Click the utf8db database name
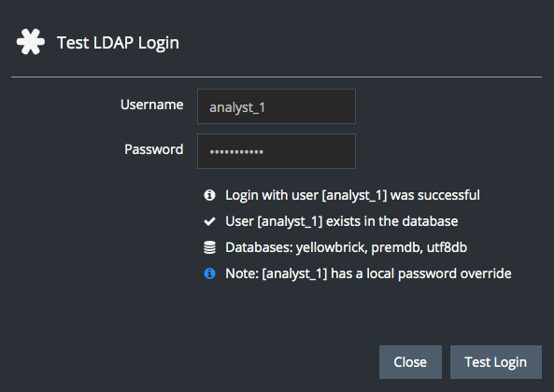This screenshot has height=392, width=554. click(447, 247)
